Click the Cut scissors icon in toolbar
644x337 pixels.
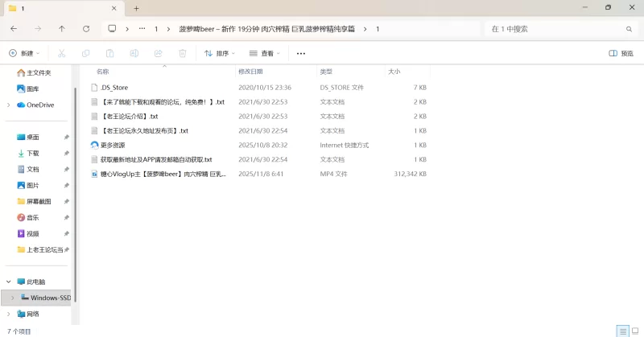[62, 53]
